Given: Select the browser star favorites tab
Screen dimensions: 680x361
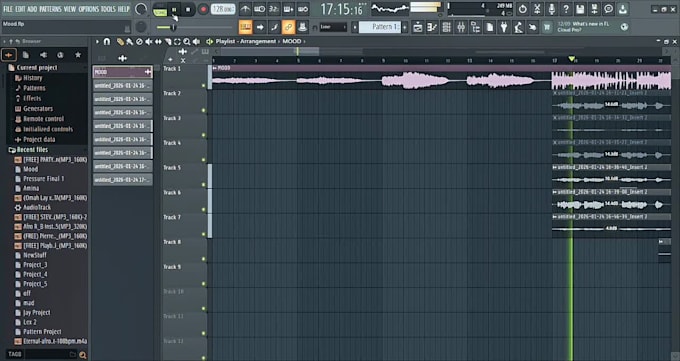Looking at the screenshot, I should [x=78, y=55].
